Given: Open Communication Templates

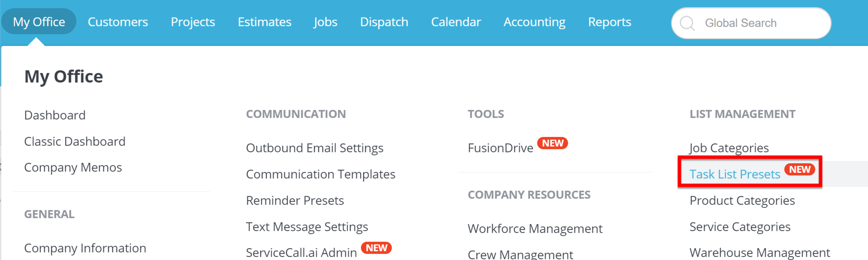Looking at the screenshot, I should [x=320, y=174].
